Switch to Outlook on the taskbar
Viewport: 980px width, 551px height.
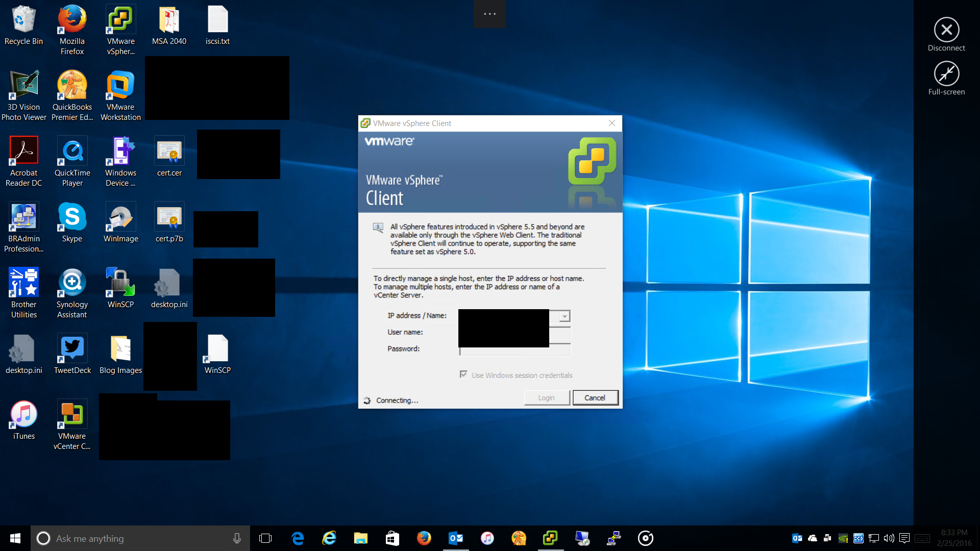[x=456, y=538]
